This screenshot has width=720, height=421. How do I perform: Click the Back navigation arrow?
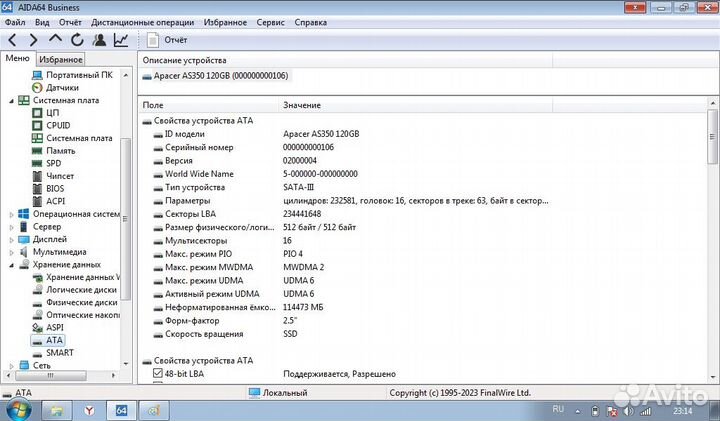pos(12,40)
